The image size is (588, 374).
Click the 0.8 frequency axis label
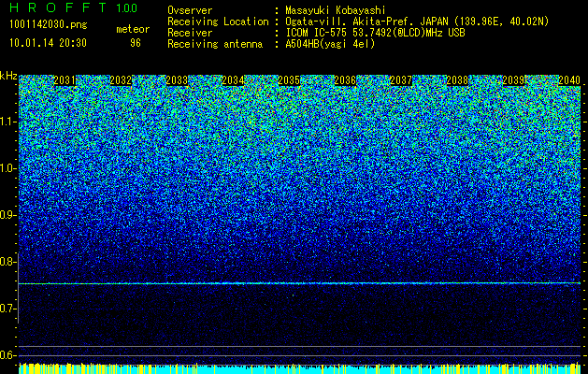[7, 262]
